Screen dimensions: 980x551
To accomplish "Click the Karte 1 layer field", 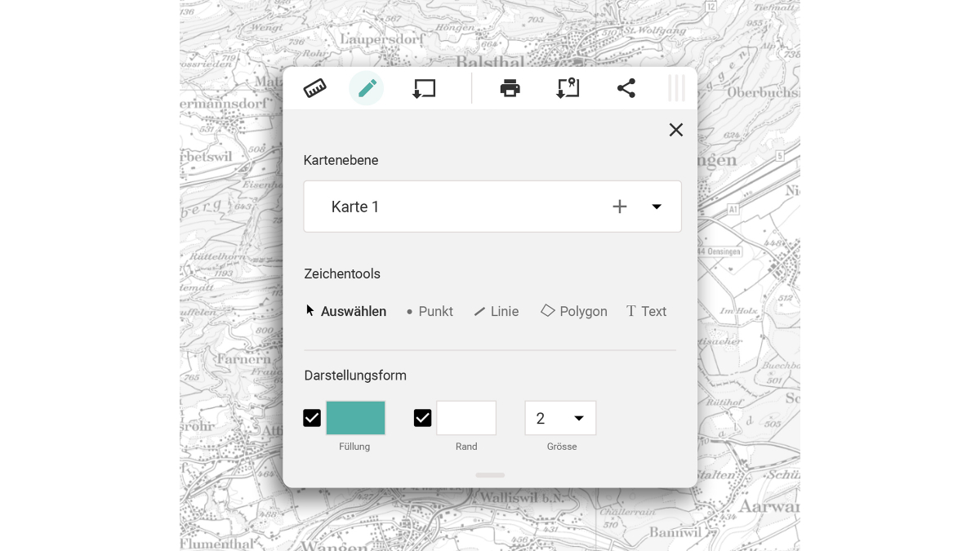I will 492,207.
